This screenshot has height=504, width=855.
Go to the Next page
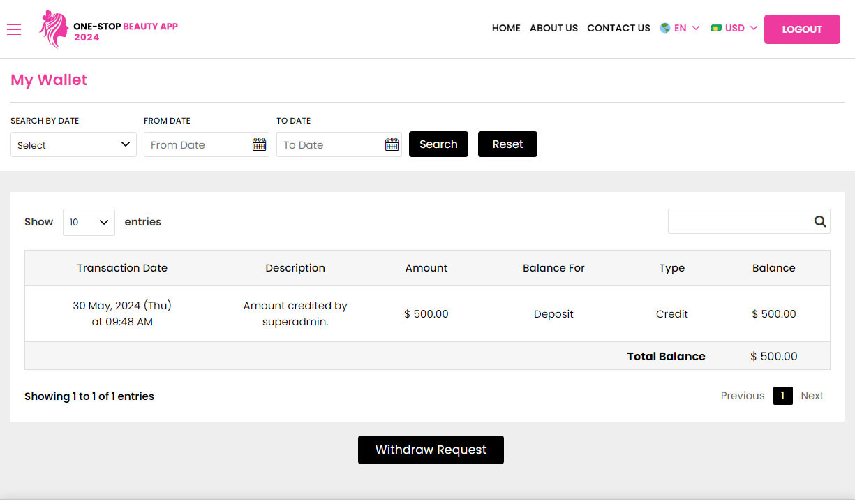812,396
